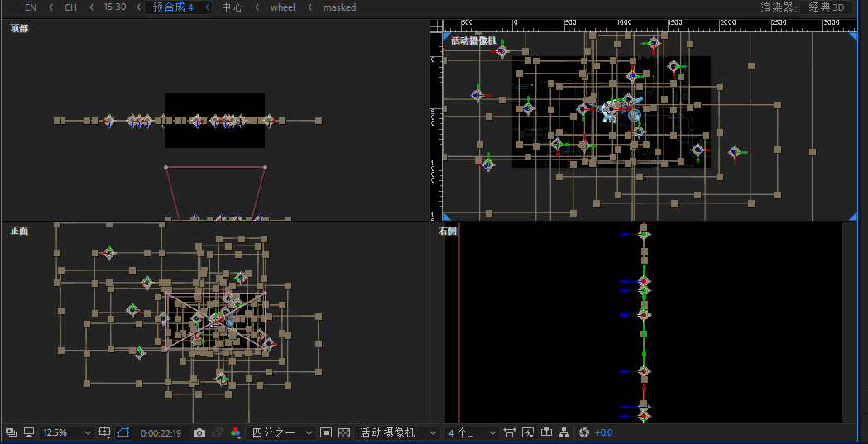Toggle the region of interest button

pyautogui.click(x=326, y=432)
